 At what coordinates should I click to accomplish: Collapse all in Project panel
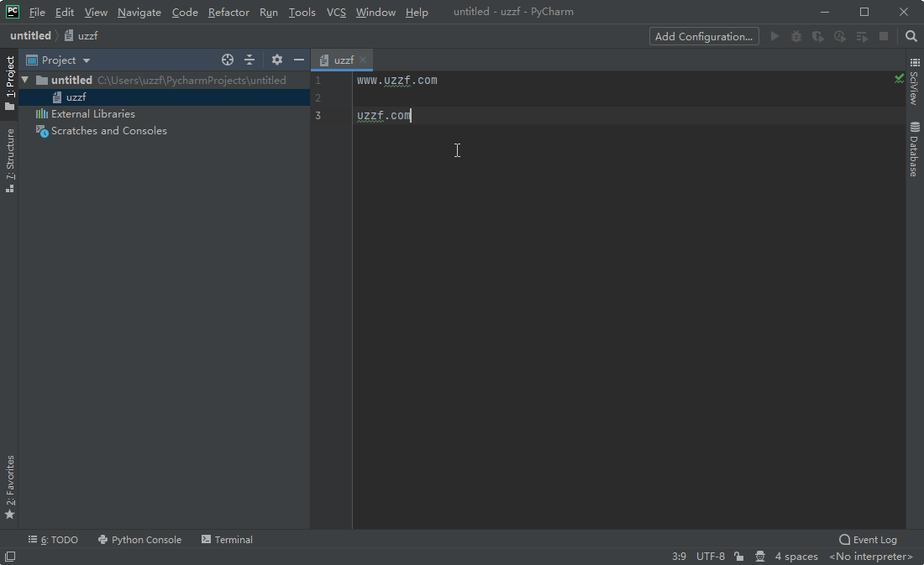(249, 60)
